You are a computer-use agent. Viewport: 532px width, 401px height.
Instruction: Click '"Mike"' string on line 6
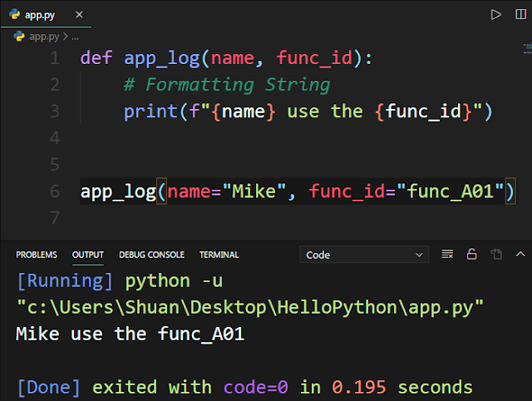pos(254,191)
